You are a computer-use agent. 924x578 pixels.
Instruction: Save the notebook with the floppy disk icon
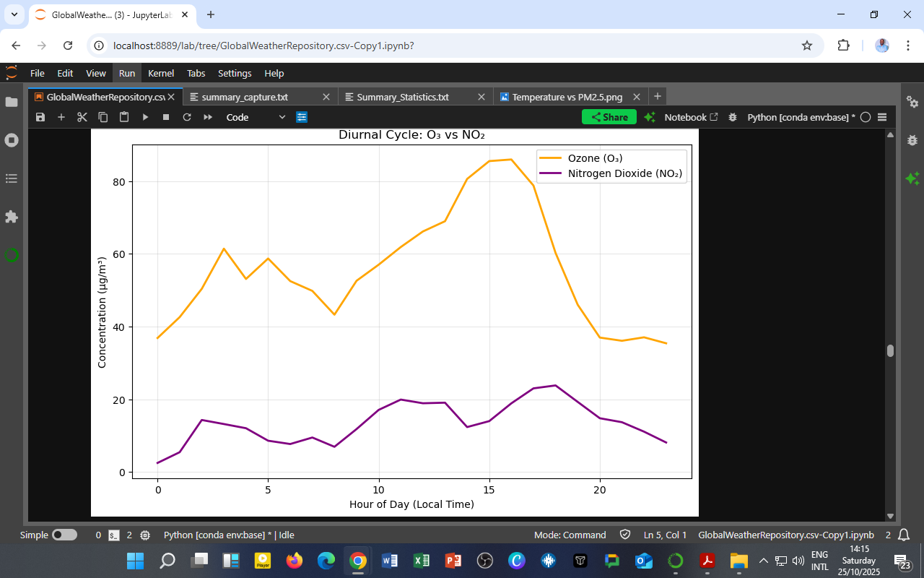point(40,117)
